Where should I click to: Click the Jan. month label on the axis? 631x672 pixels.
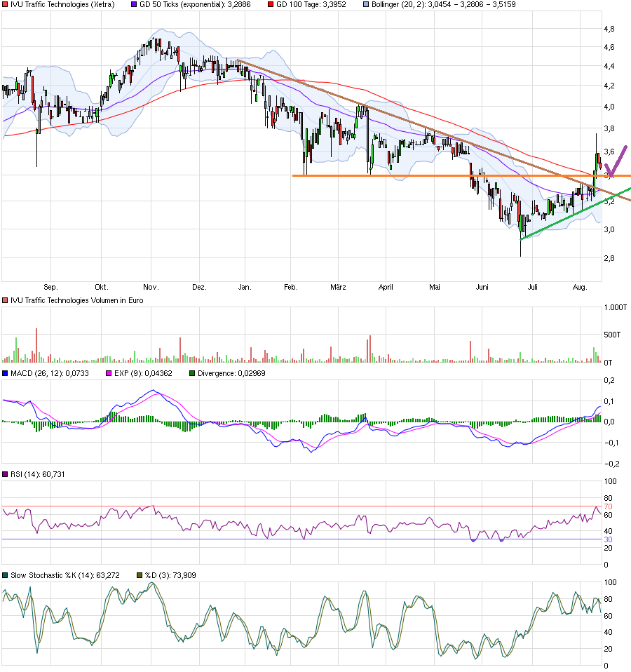coord(243,286)
